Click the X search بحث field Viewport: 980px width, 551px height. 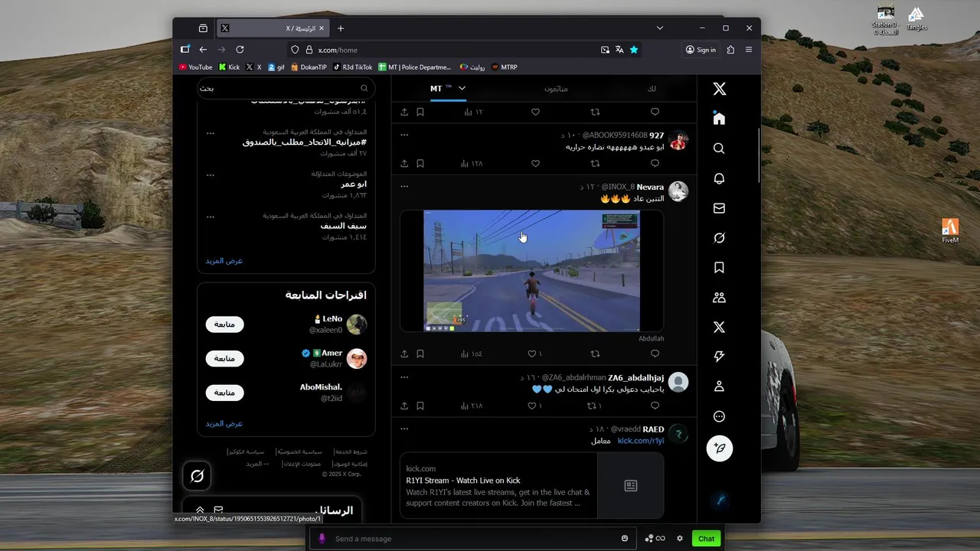[x=286, y=88]
